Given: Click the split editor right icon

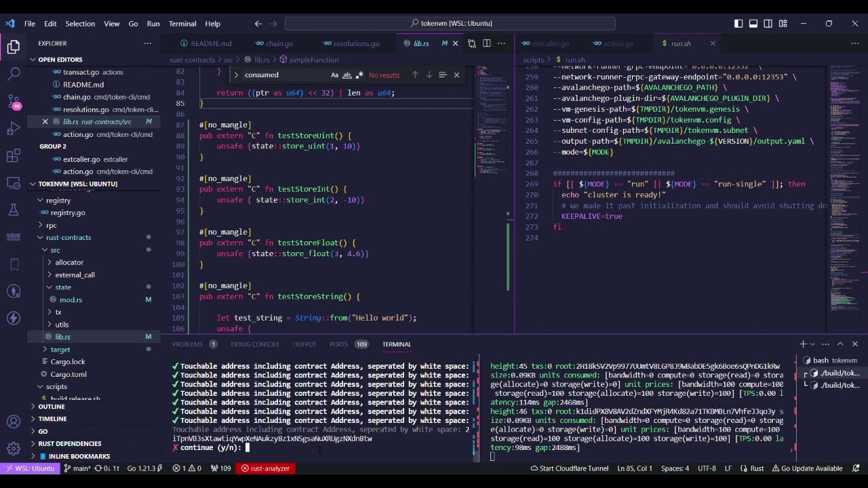Looking at the screenshot, I should click(486, 43).
